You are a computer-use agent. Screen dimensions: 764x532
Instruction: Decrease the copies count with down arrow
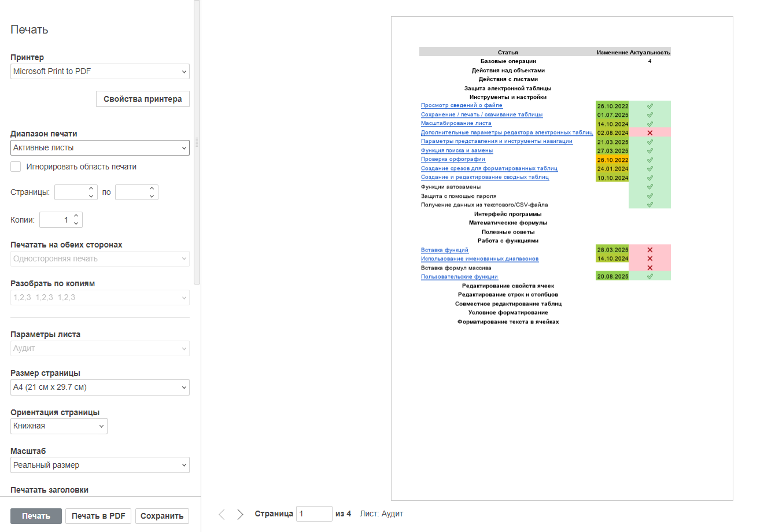coord(76,224)
